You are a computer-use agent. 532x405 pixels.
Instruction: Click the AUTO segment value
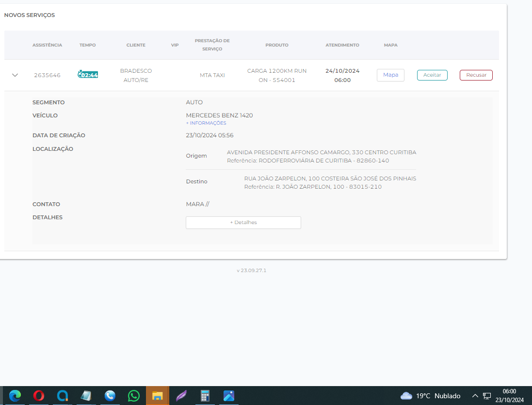(x=194, y=102)
